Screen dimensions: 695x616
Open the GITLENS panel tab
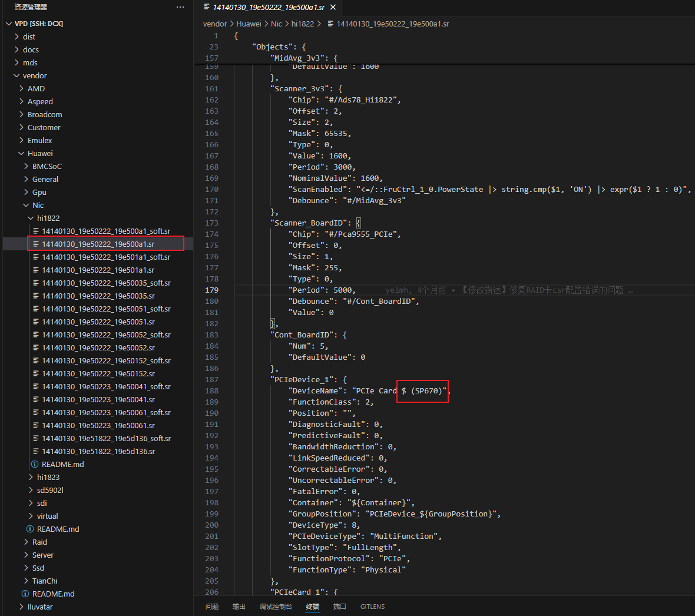tap(372, 607)
